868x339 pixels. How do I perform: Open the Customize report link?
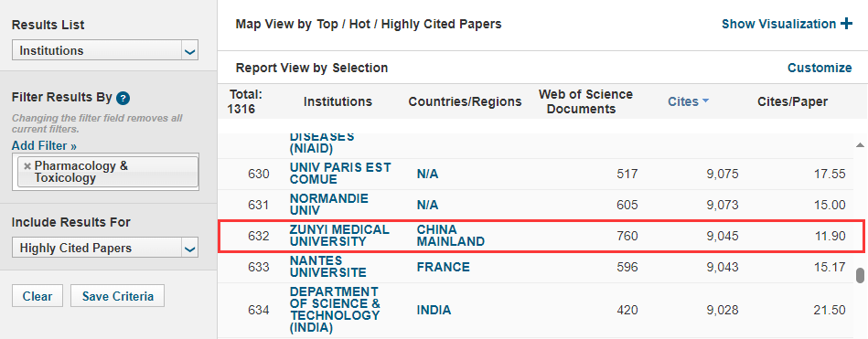820,68
